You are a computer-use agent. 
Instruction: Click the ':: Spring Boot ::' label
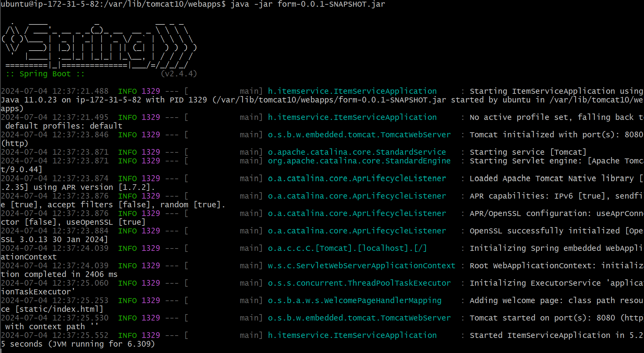(45, 74)
